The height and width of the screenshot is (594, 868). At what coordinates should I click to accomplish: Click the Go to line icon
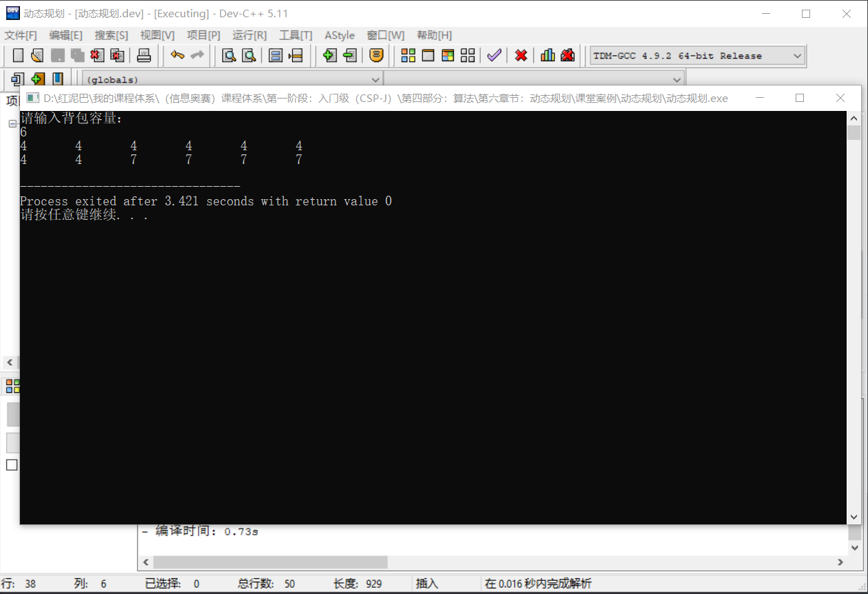pos(296,56)
